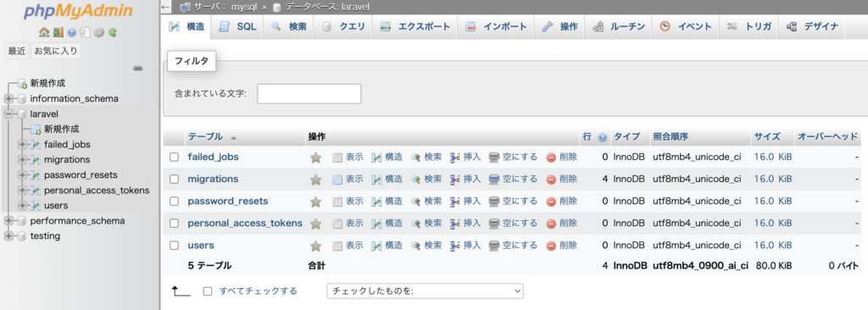Enable the check all checkbox
Viewport: 868px width, 310px height.
tap(208, 291)
